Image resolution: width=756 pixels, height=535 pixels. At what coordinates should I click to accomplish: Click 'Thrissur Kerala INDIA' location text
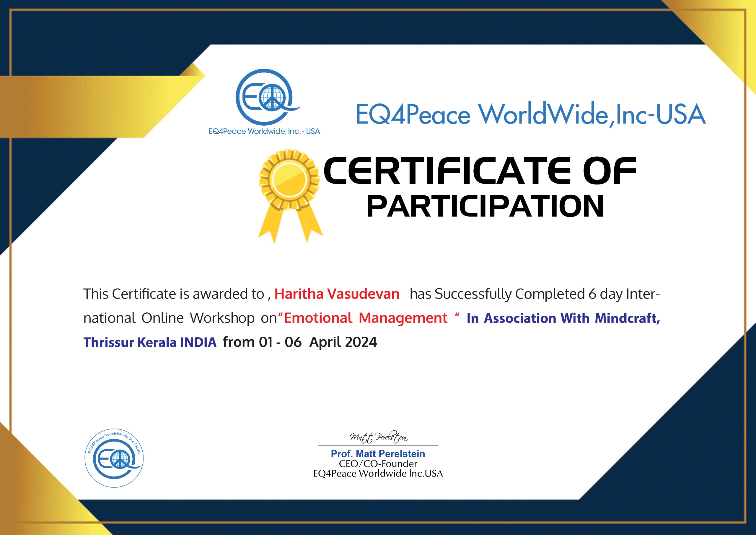tap(150, 342)
